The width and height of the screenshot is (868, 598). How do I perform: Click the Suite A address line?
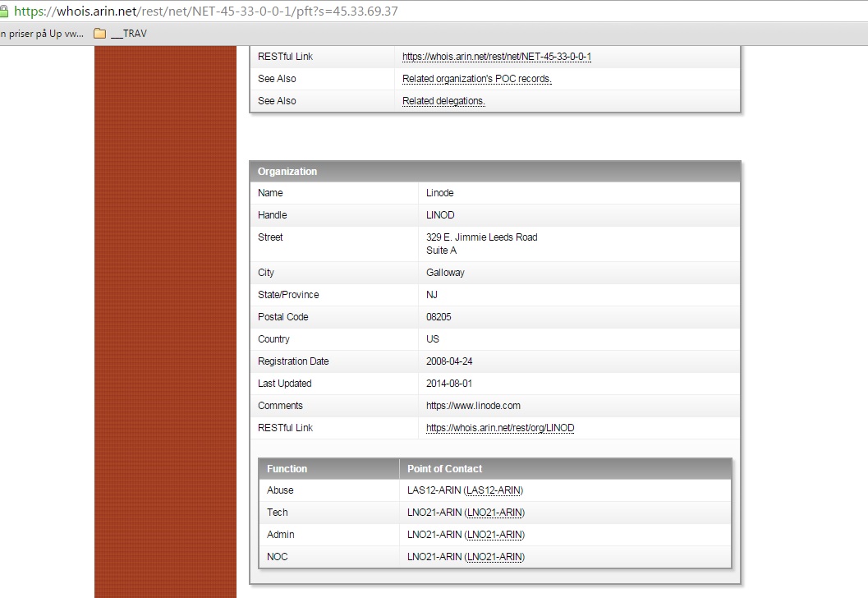pyautogui.click(x=441, y=251)
